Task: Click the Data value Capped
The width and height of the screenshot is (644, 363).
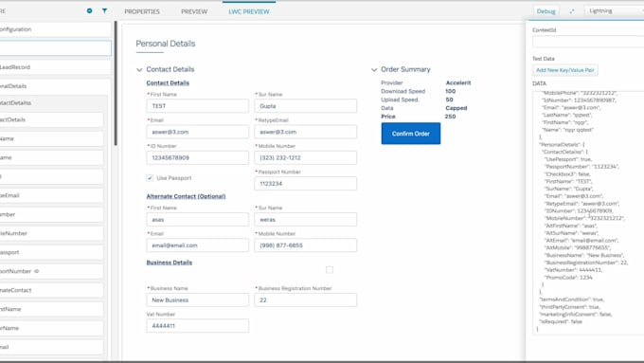Action: [x=456, y=108]
